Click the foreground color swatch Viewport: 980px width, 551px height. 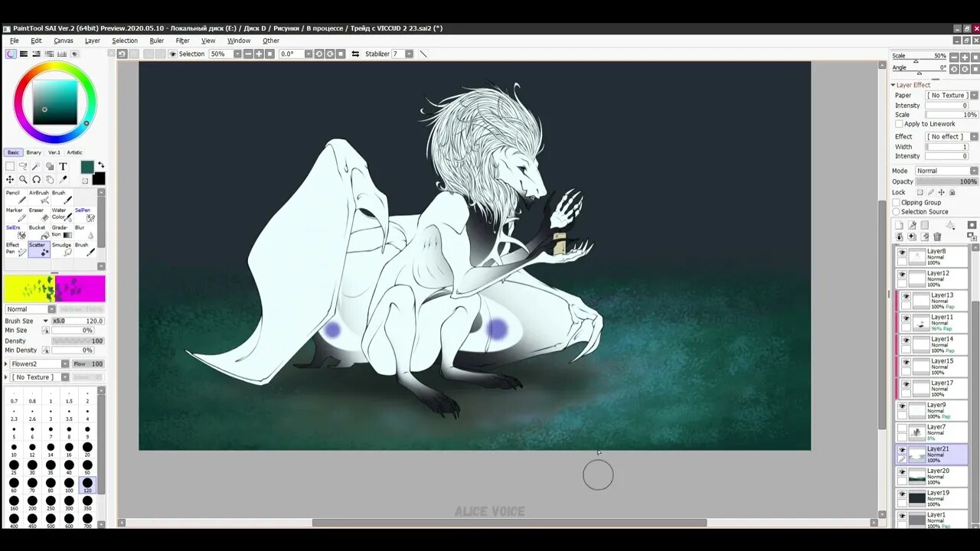pos(87,167)
